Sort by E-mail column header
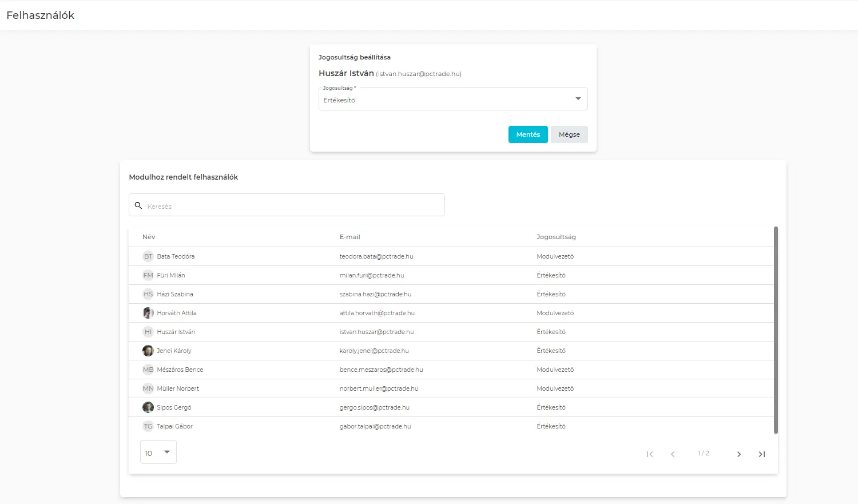The height and width of the screenshot is (504, 858). (349, 237)
